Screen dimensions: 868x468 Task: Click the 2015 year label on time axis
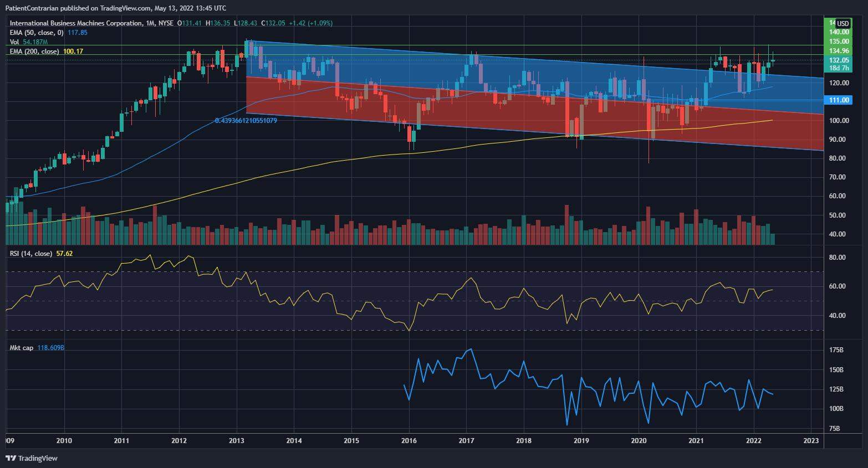tap(351, 441)
